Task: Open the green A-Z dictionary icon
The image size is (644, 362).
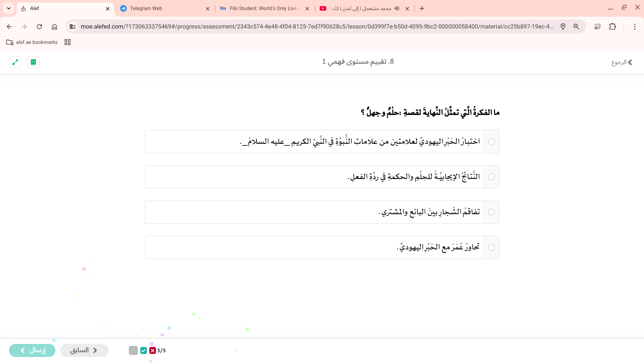Action: (33, 62)
